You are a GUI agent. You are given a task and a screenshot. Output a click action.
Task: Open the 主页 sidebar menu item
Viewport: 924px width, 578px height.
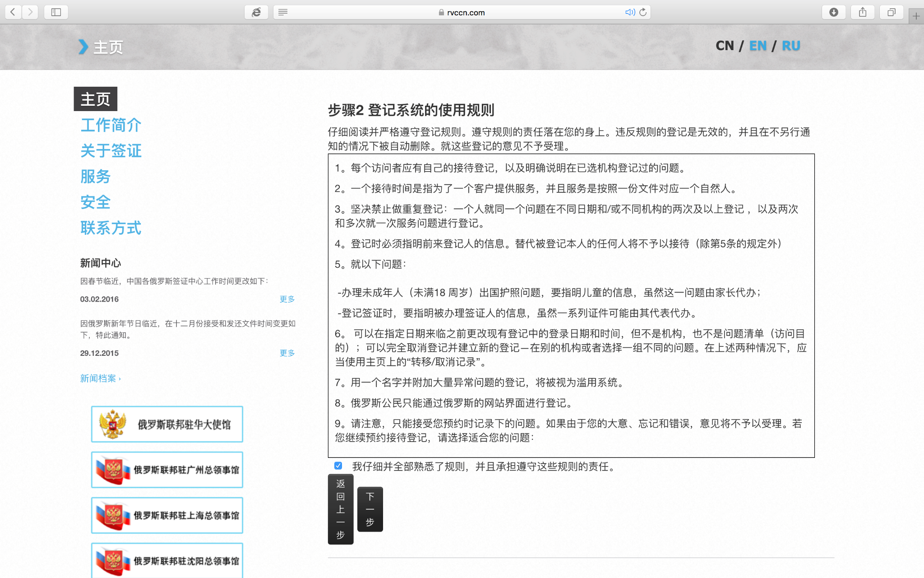pyautogui.click(x=96, y=99)
